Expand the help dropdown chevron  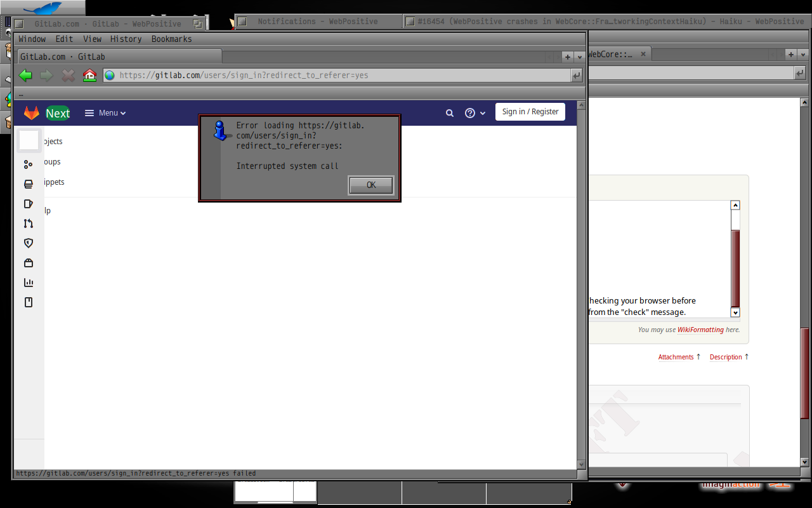(483, 113)
